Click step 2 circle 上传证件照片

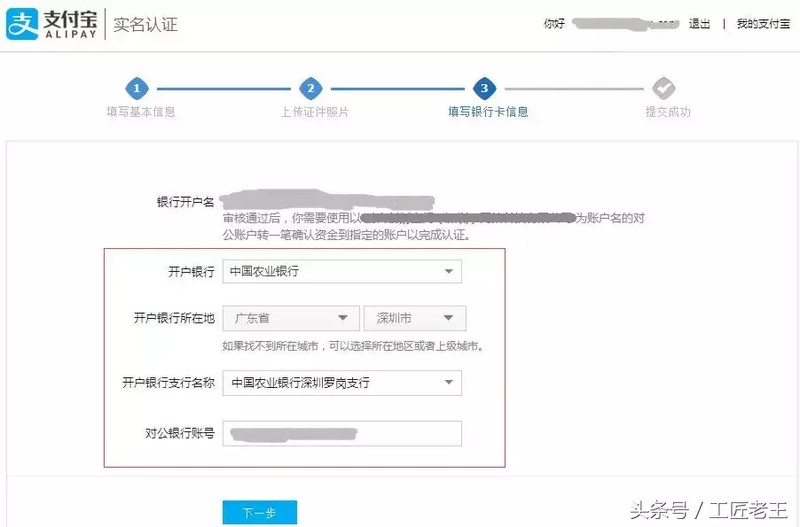pos(311,88)
